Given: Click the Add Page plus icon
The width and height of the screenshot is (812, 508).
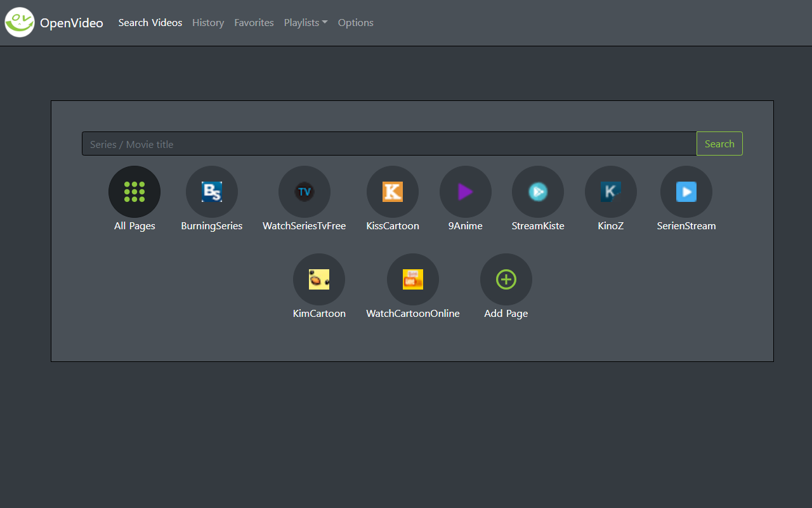Looking at the screenshot, I should click(506, 279).
